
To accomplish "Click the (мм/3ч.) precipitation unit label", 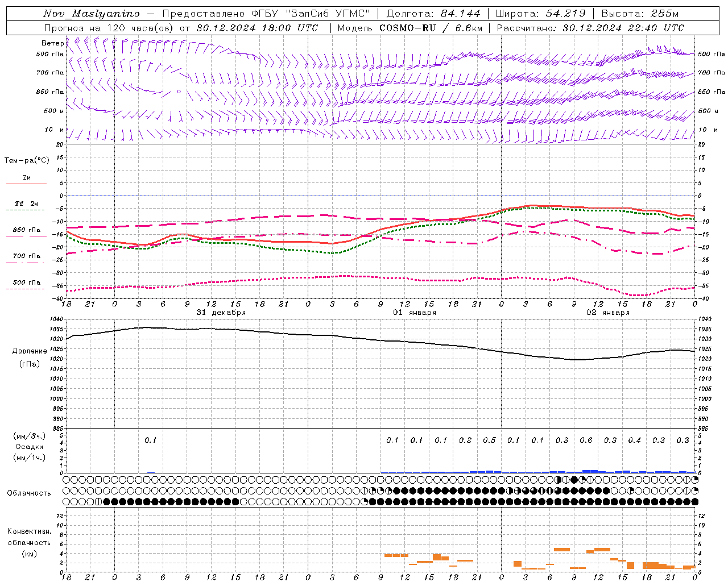I will click(30, 436).
